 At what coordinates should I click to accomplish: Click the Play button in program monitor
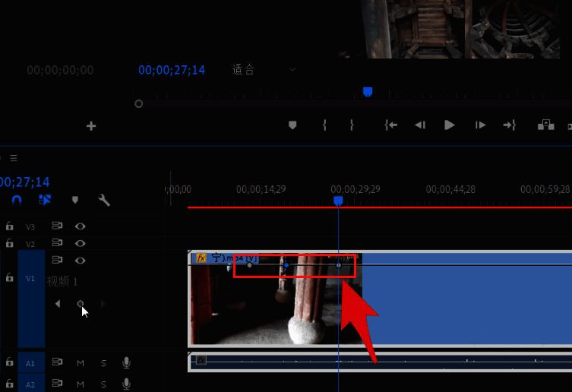(x=450, y=125)
